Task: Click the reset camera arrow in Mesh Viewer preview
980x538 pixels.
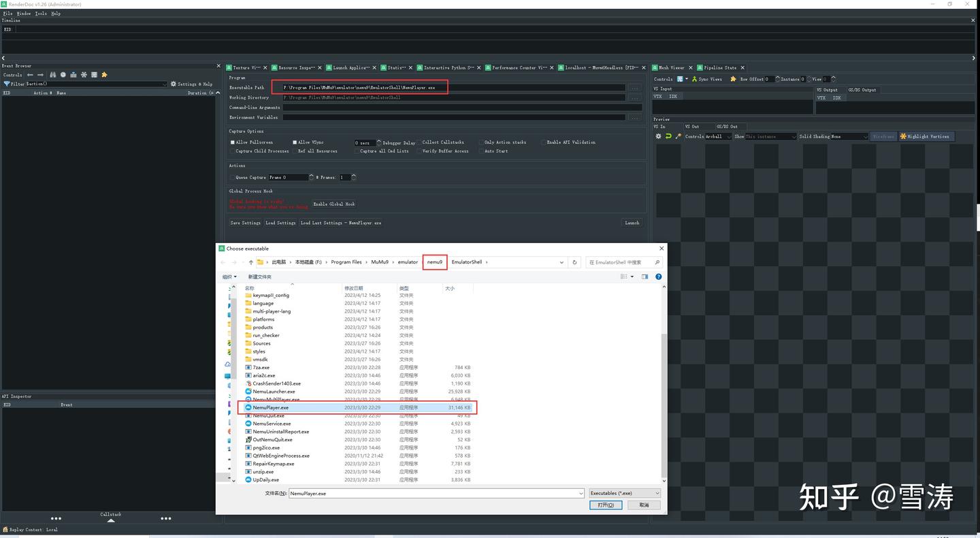Action: click(668, 136)
